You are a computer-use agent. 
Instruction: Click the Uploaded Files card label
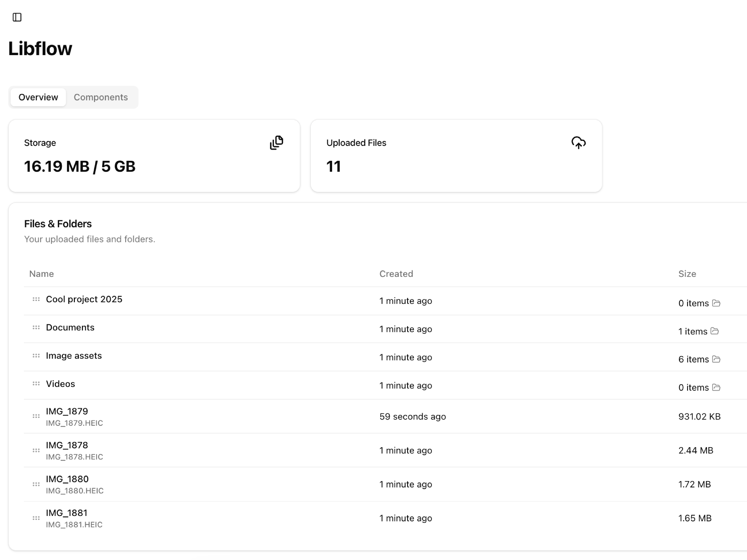(x=356, y=143)
